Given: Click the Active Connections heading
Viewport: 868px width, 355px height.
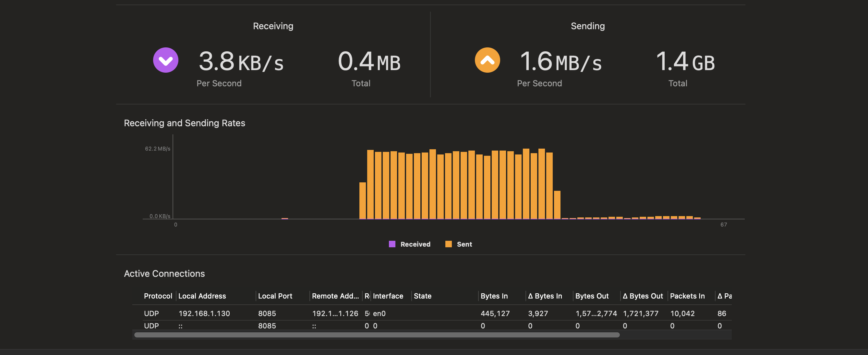Looking at the screenshot, I should click(164, 274).
